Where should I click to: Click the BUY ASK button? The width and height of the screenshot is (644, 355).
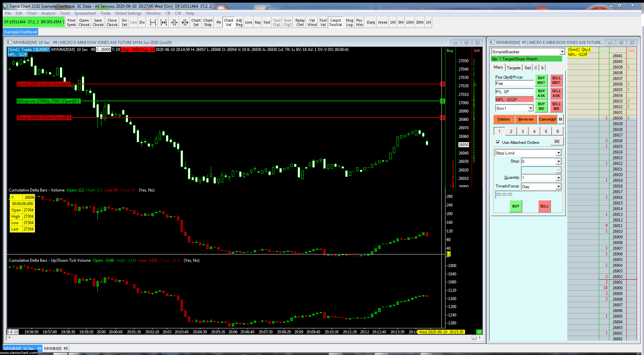tap(541, 93)
